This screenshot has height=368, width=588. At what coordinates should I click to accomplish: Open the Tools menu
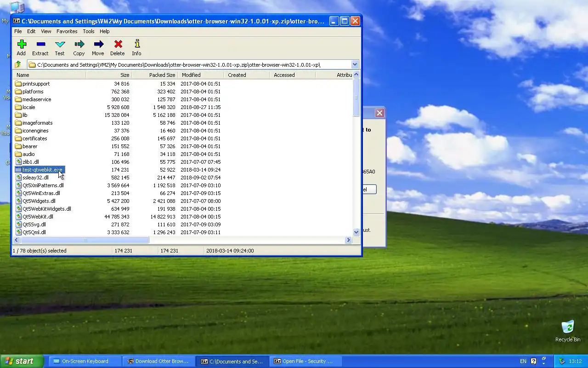[x=89, y=31]
